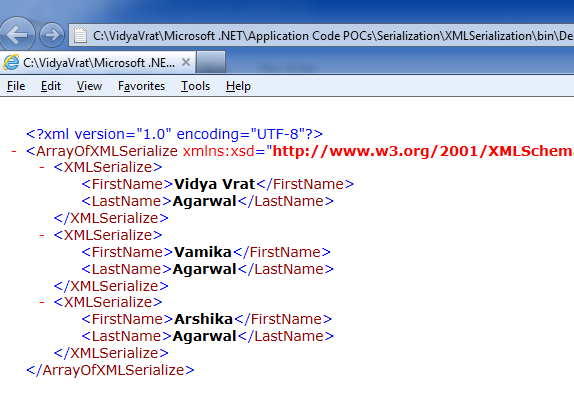Viewport: 574px width, 403px height.
Task: Open the View menu
Action: point(89,86)
